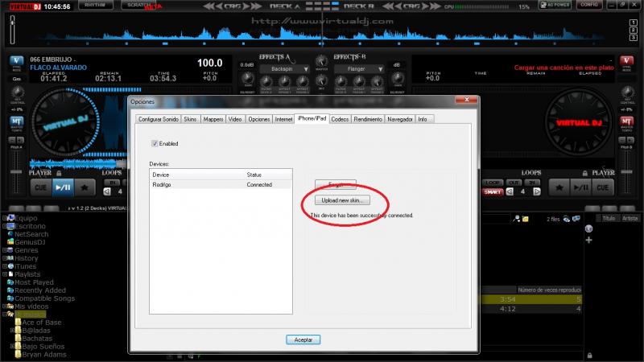Click the deck B key control knob
The height and width of the screenshot is (362, 644).
627,92
